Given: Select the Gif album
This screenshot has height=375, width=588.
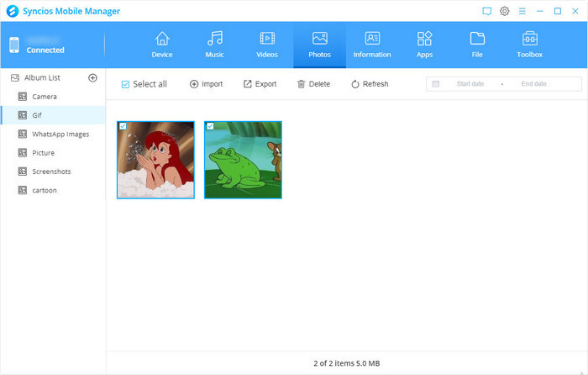Looking at the screenshot, I should (53, 115).
